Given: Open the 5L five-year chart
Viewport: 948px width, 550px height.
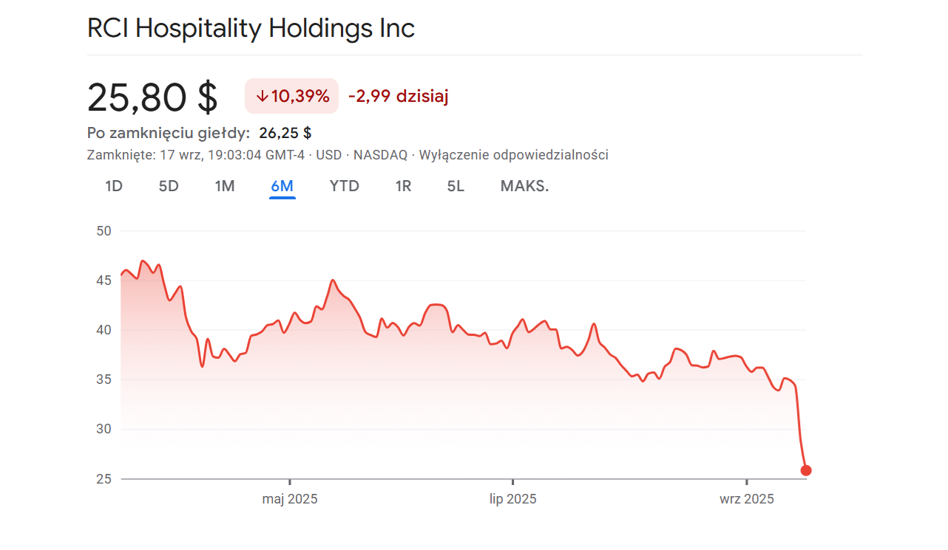Looking at the screenshot, I should pos(456,186).
